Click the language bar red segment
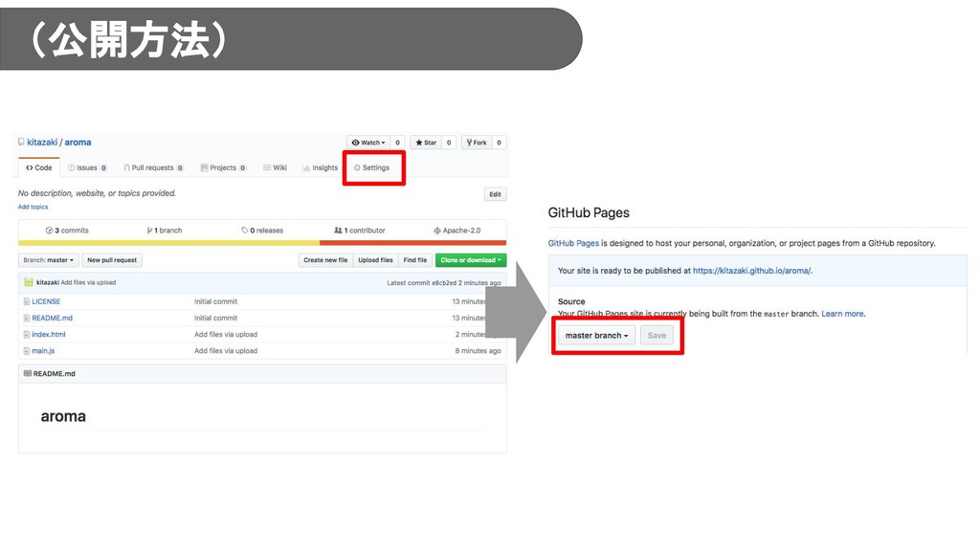Screen dimensions: 980x551 [412, 243]
